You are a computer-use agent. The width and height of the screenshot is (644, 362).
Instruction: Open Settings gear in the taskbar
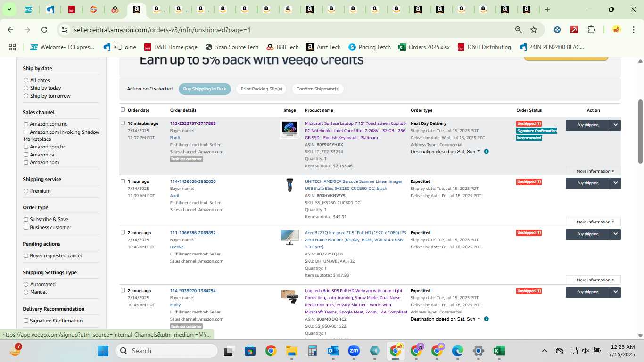click(x=479, y=351)
